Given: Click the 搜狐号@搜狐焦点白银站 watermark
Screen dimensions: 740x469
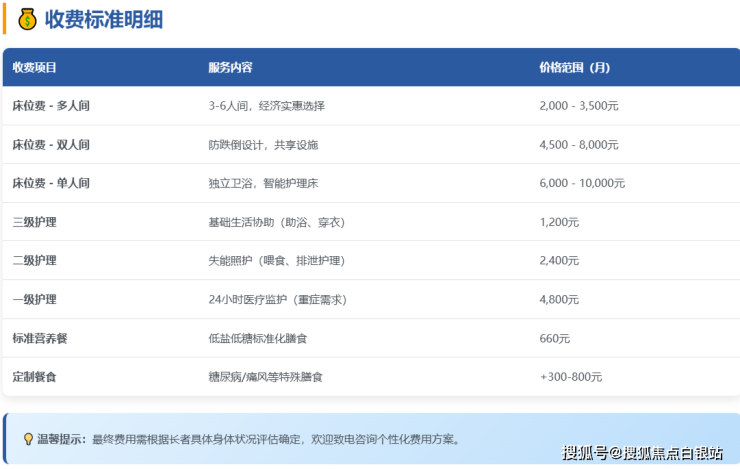Looking at the screenshot, I should [642, 453].
